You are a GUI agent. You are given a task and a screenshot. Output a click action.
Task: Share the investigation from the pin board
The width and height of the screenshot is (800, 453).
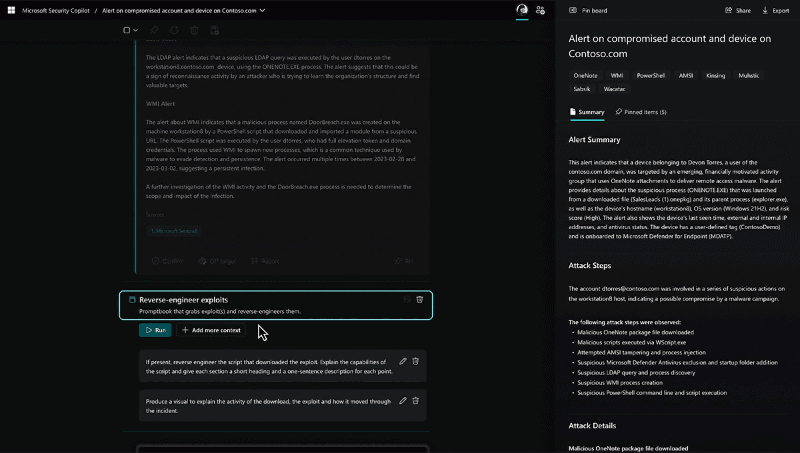click(737, 10)
